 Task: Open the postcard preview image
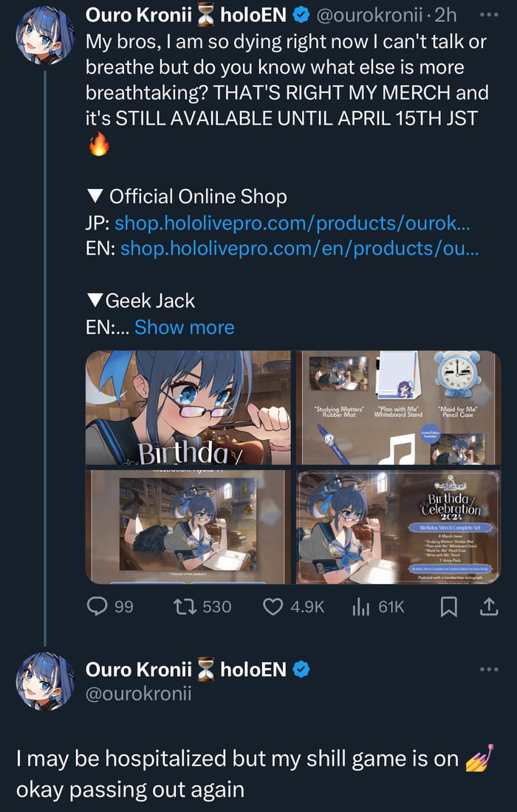point(188,526)
